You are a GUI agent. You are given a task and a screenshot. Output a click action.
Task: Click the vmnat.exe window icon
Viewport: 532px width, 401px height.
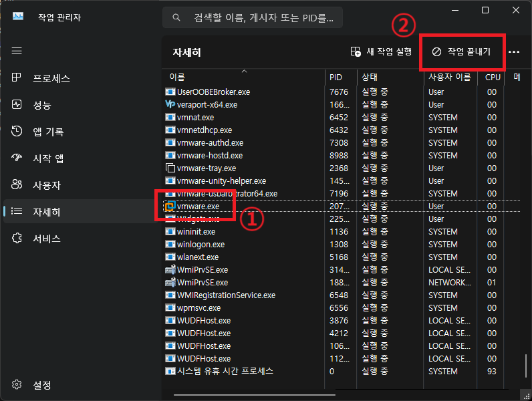(x=170, y=117)
